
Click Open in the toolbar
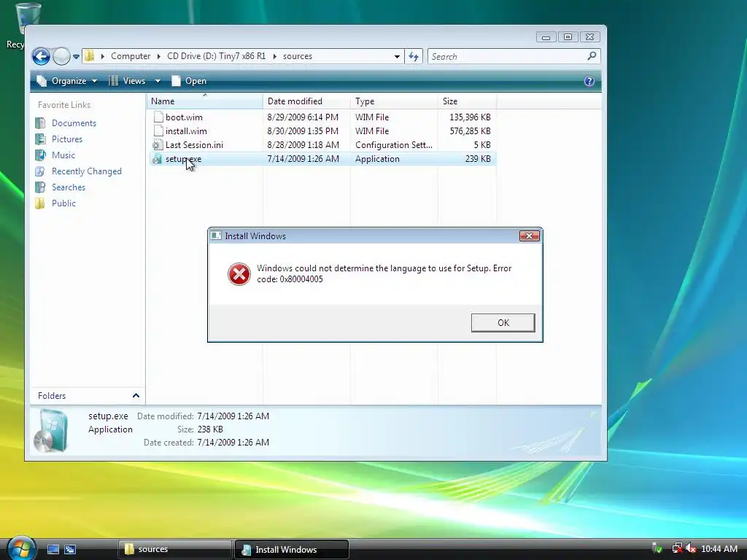(189, 81)
